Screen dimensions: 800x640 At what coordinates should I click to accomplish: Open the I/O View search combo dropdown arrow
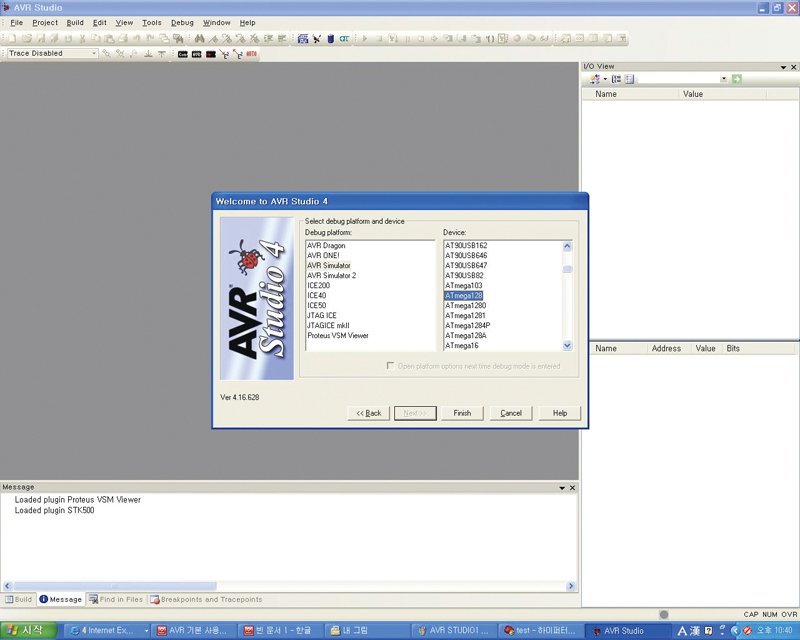pos(723,79)
